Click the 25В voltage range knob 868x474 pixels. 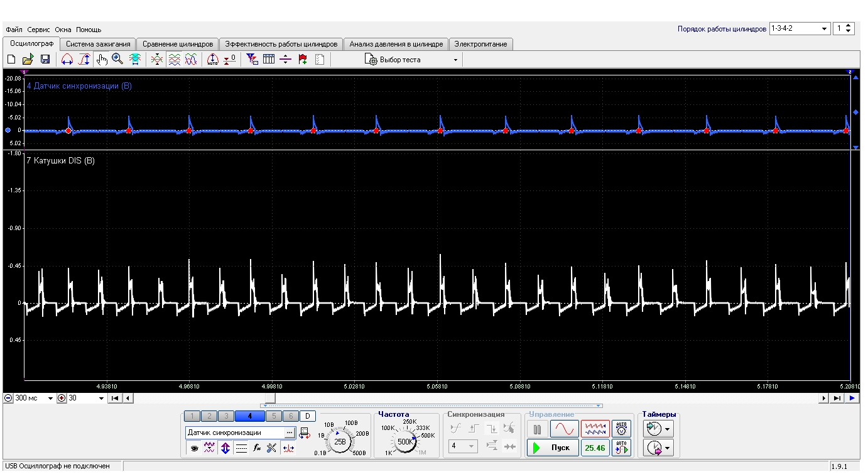pos(340,441)
